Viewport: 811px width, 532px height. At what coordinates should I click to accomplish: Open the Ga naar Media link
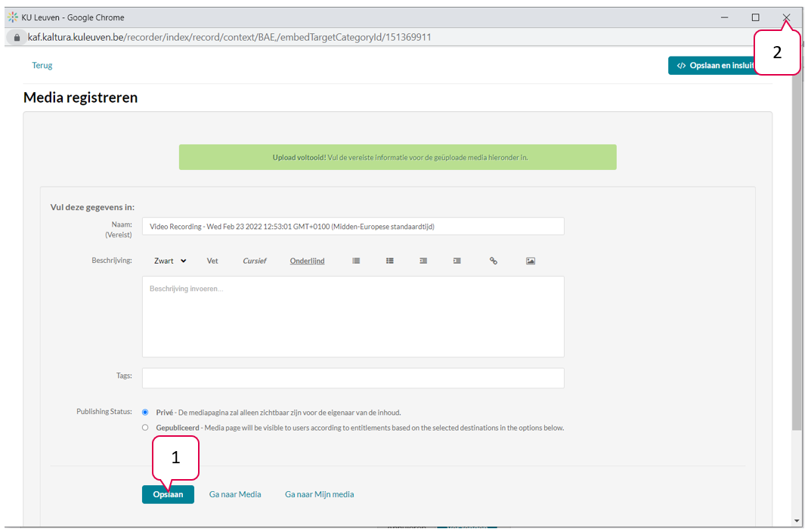(x=235, y=494)
